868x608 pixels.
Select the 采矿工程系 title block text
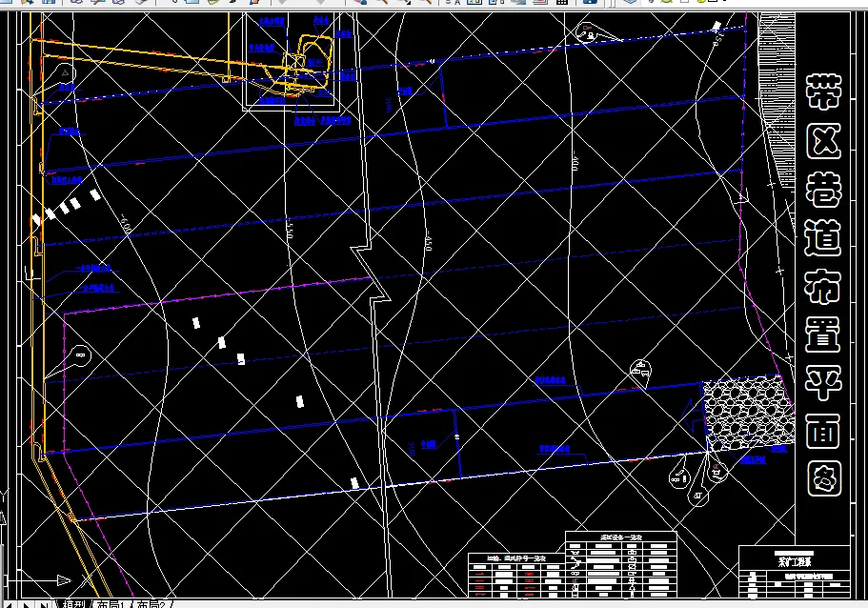pos(795,561)
